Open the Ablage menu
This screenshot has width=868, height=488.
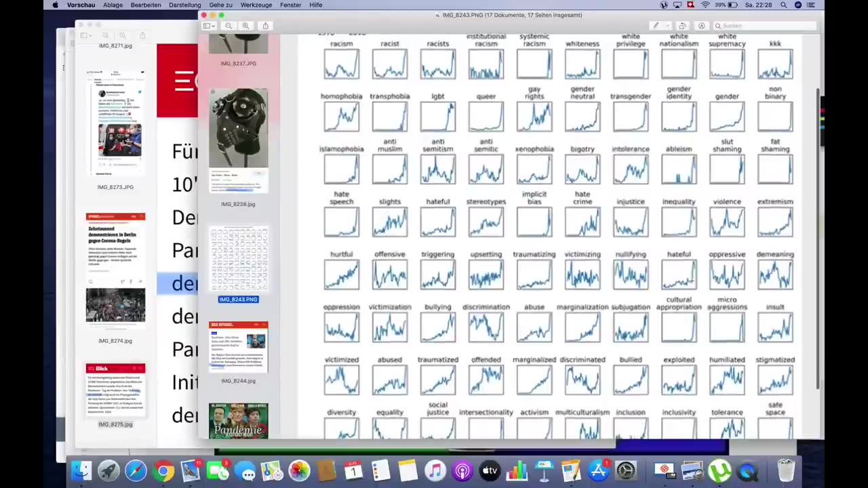(113, 5)
